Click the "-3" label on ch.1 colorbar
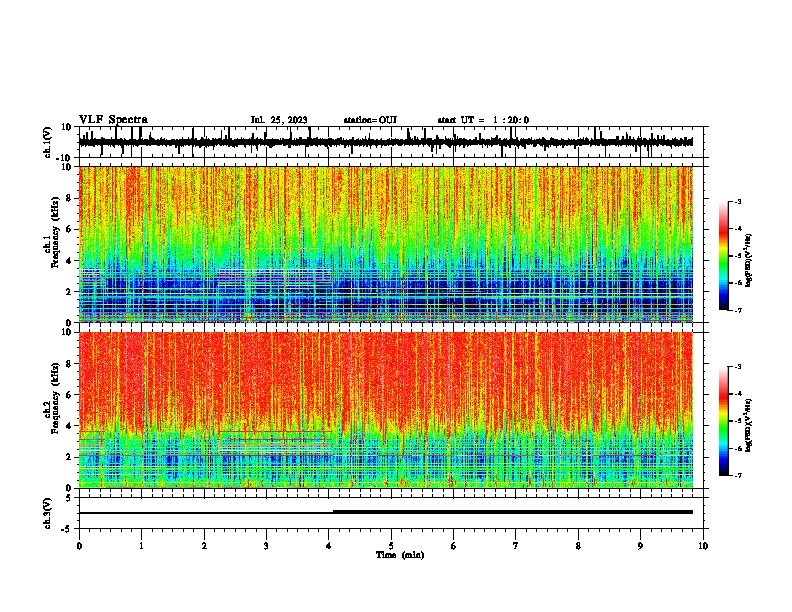Viewport: 792px width, 612px height. click(738, 201)
